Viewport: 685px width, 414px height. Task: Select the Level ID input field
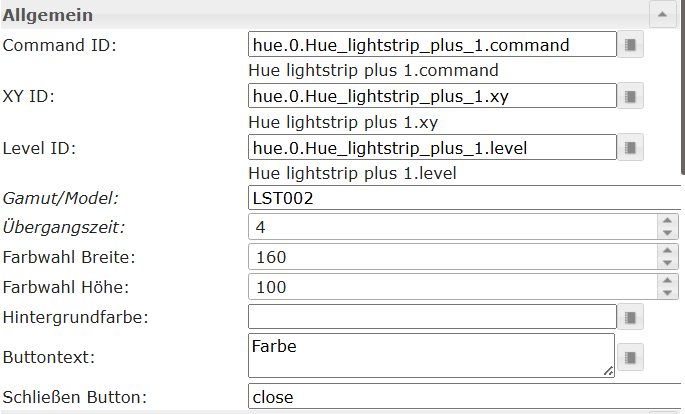point(431,149)
